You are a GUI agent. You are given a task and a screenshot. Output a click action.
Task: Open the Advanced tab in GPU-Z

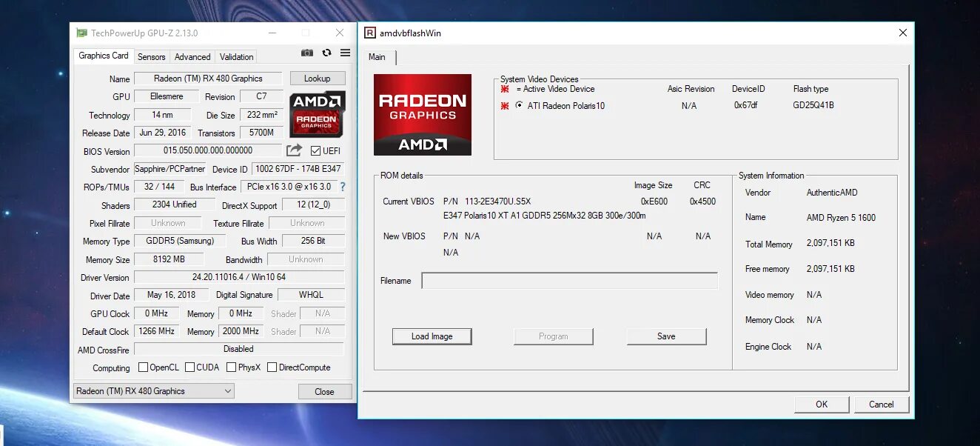[x=192, y=57]
